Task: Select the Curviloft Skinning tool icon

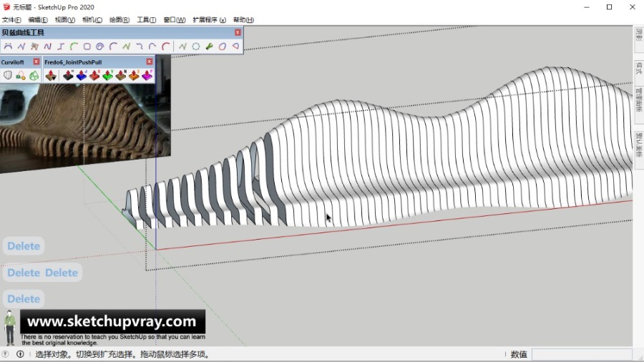Action: [34, 75]
